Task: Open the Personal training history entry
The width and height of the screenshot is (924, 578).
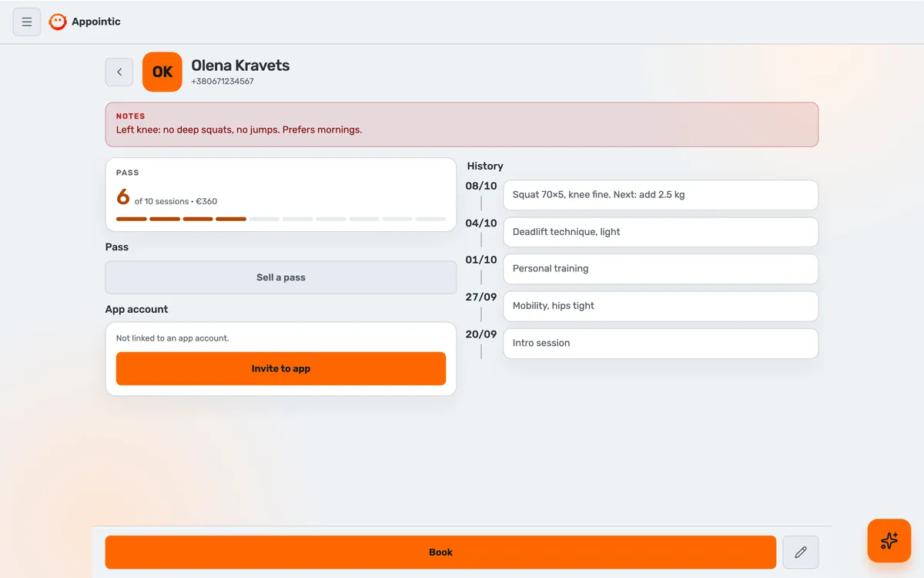Action: pos(661,269)
